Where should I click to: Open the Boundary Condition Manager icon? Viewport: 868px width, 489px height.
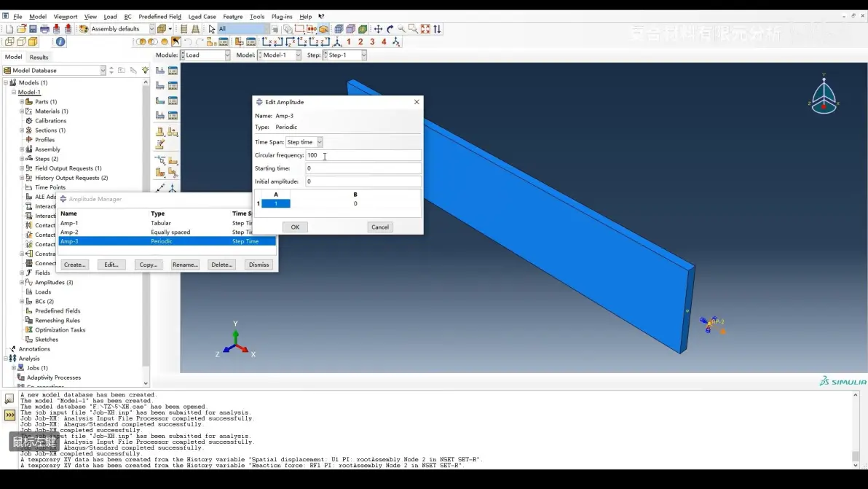(173, 85)
